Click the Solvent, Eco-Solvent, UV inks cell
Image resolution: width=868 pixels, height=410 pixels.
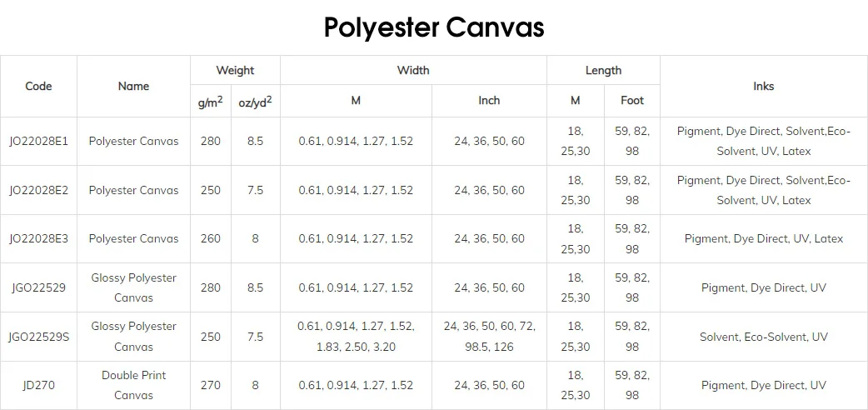pyautogui.click(x=763, y=337)
